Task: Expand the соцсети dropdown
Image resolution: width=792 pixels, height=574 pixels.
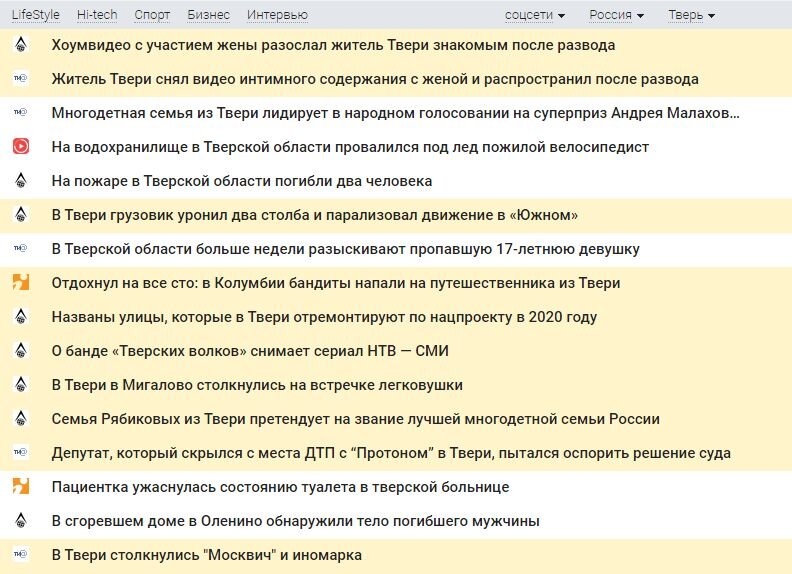Action: [535, 15]
